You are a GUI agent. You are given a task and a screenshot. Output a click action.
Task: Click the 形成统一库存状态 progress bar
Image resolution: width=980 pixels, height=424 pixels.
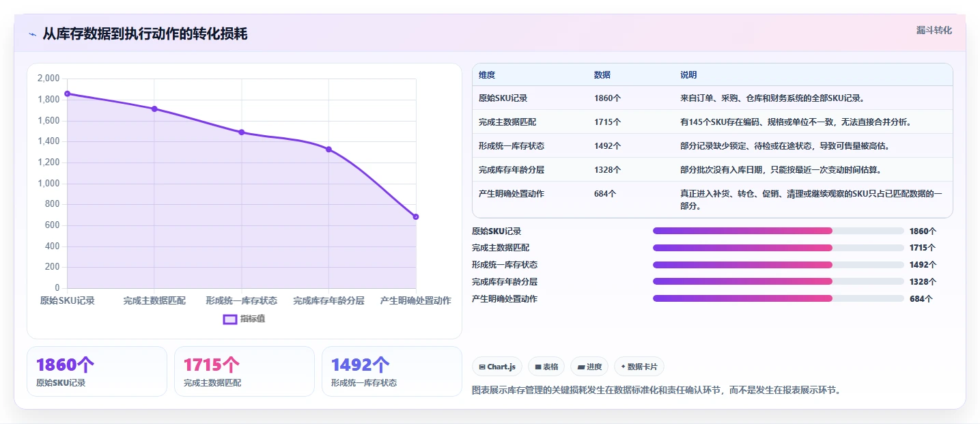click(x=779, y=265)
